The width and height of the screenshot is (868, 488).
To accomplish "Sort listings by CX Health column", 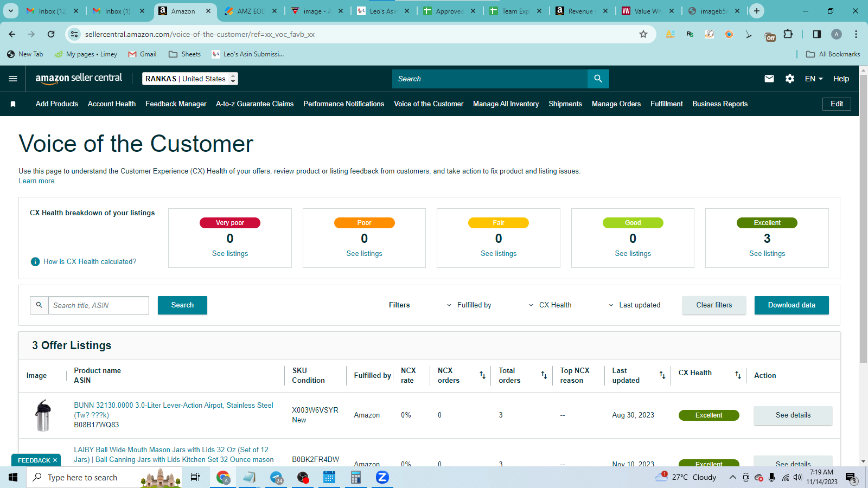I will coord(738,375).
